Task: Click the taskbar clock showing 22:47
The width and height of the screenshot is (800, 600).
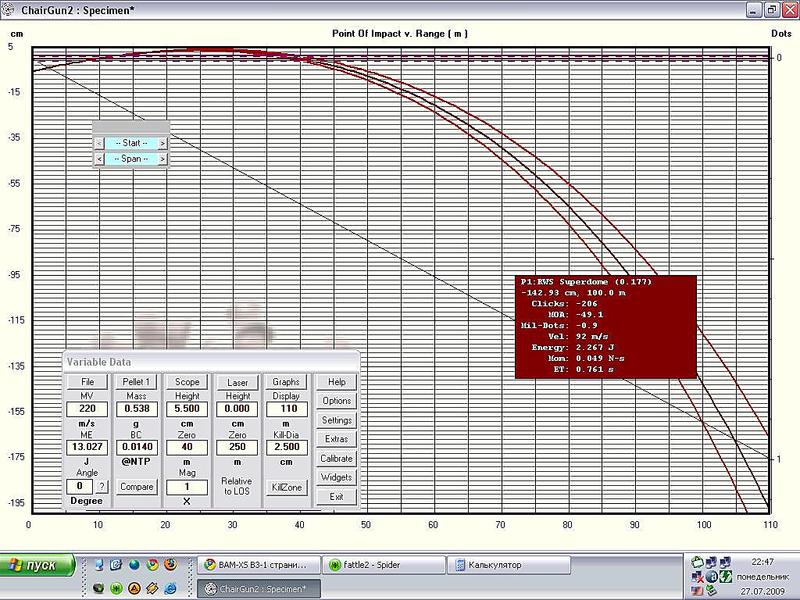Action: [x=762, y=562]
